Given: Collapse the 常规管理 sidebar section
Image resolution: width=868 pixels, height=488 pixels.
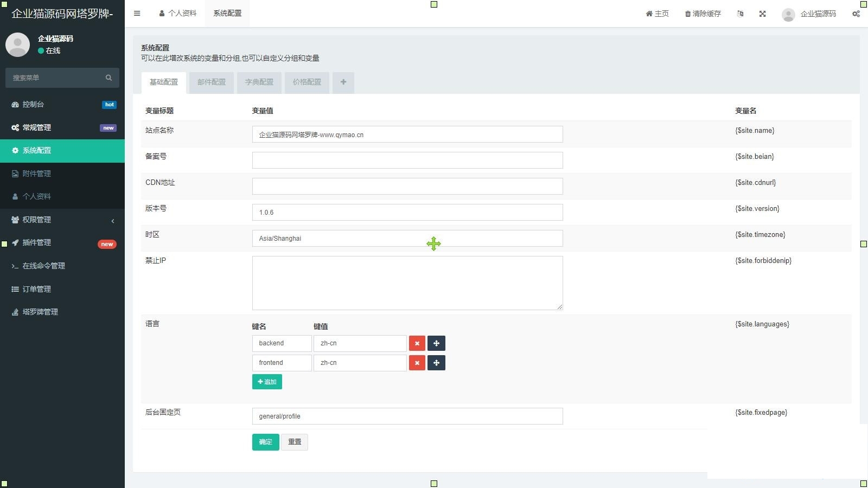Looking at the screenshot, I should coord(62,127).
